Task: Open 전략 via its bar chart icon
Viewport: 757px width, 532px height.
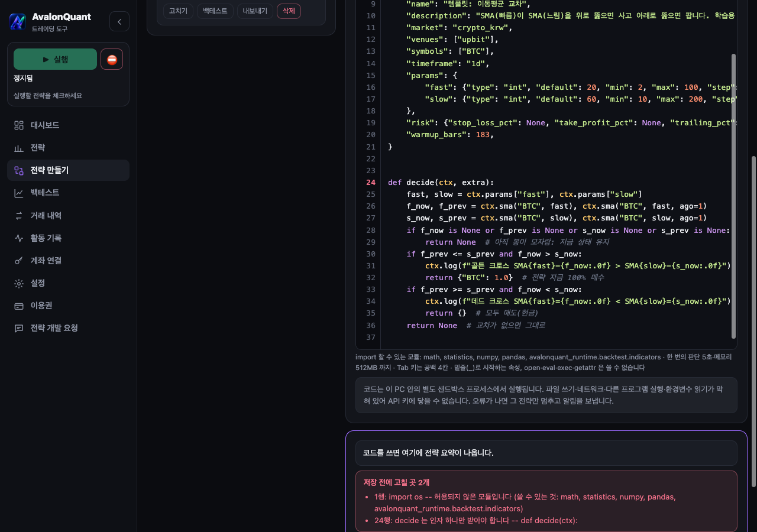Action: click(19, 148)
